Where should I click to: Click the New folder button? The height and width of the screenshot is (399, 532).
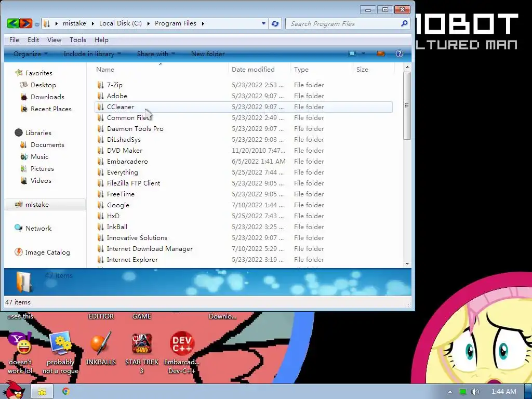click(208, 54)
